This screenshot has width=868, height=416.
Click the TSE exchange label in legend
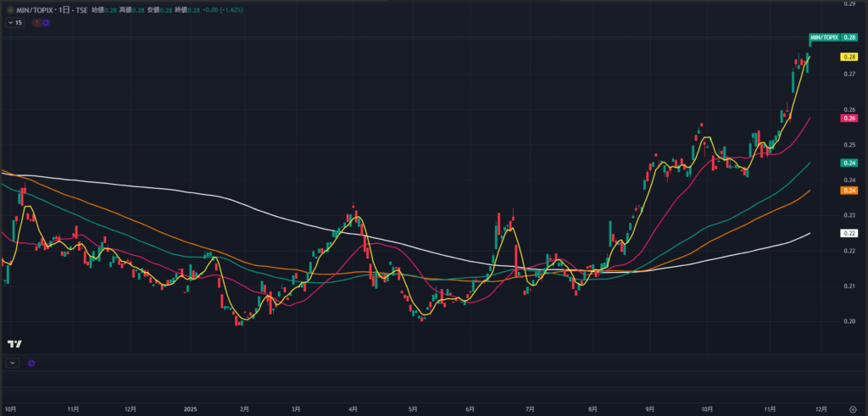82,9
